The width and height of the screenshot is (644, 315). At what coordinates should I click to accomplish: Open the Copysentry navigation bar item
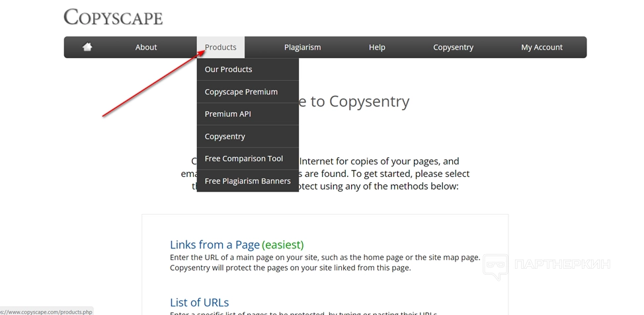[453, 47]
